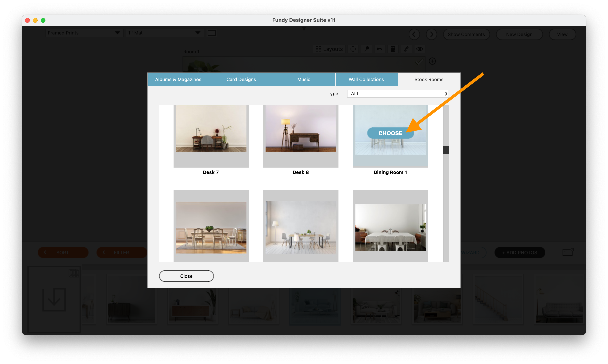Select the pin tool icon
608x364 pixels.
click(366, 49)
